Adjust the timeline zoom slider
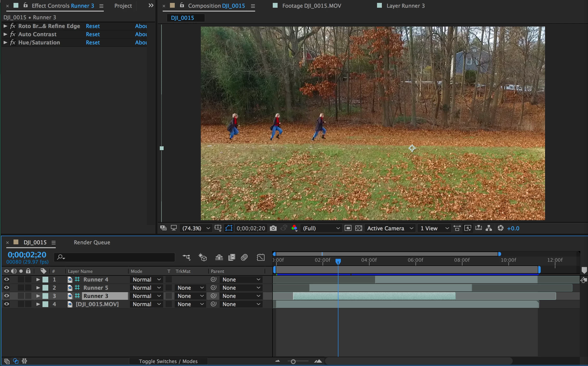 pos(293,361)
